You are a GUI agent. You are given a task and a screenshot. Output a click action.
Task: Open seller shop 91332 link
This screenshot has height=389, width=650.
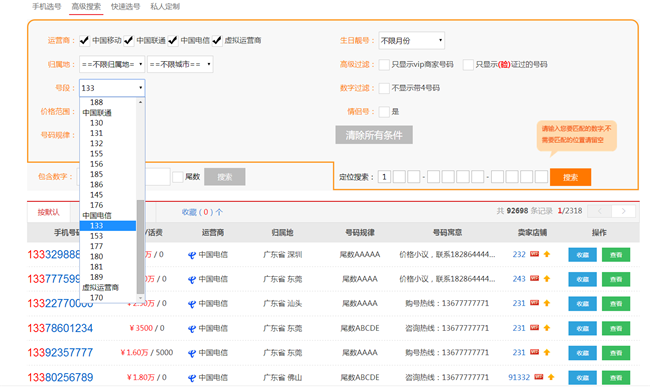(519, 377)
